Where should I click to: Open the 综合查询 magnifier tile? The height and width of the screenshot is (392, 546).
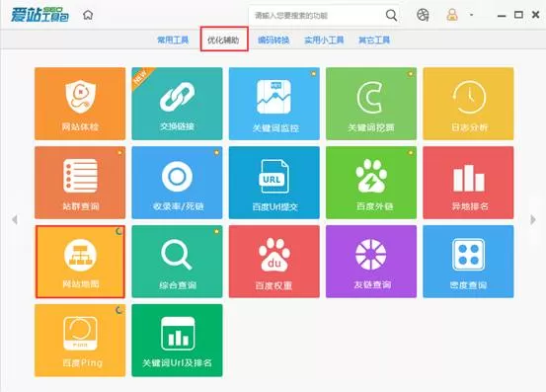(x=177, y=262)
